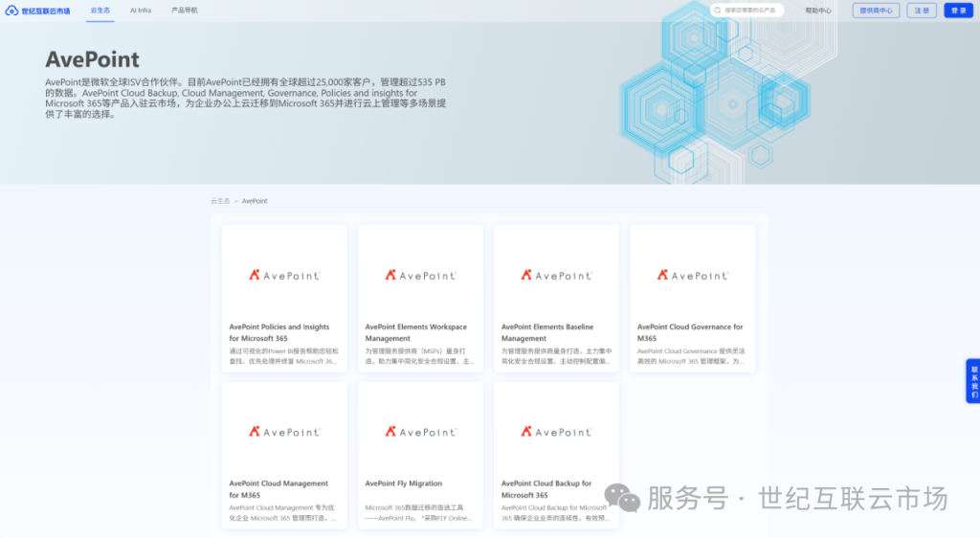Open the 云生态 navigation tab
This screenshot has width=980, height=538.
point(100,11)
